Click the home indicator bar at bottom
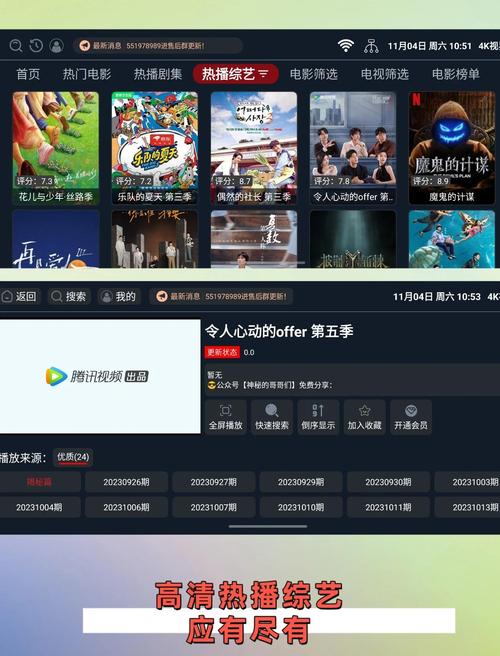The height and width of the screenshot is (656, 500). [268, 526]
